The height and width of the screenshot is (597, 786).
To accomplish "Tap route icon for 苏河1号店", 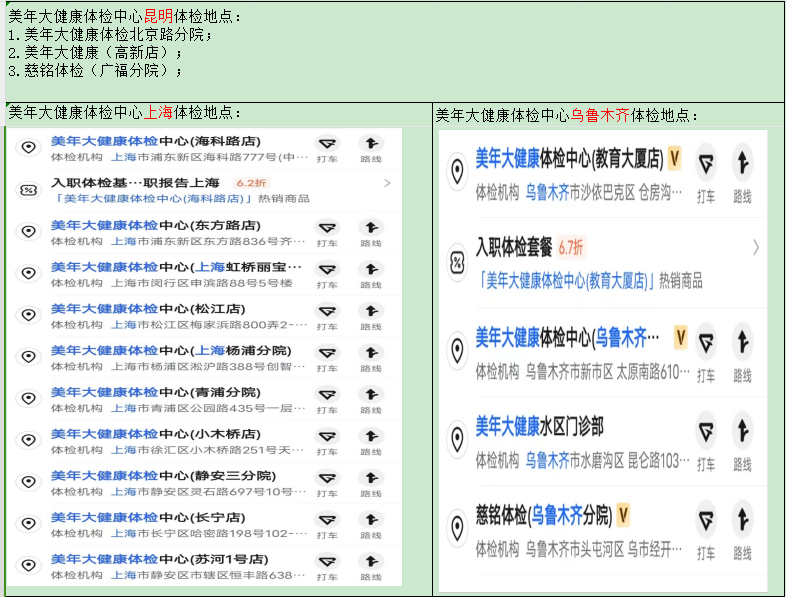I will (x=371, y=566).
